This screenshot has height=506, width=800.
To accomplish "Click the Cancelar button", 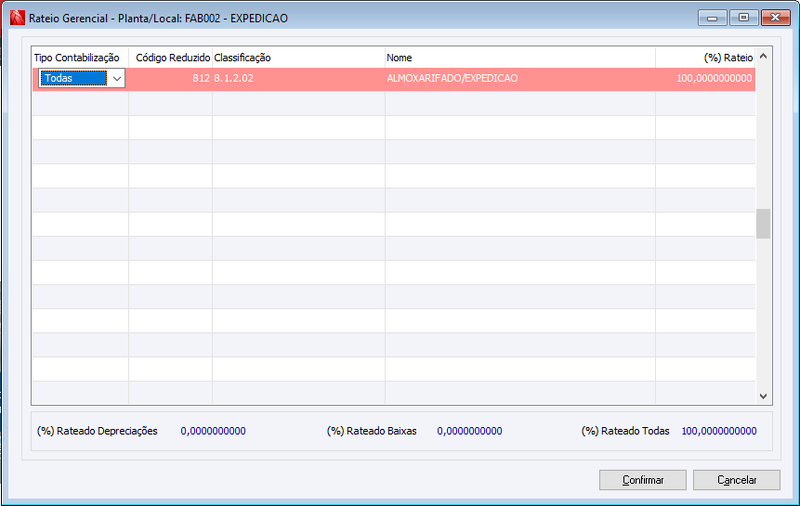I will [x=737, y=480].
